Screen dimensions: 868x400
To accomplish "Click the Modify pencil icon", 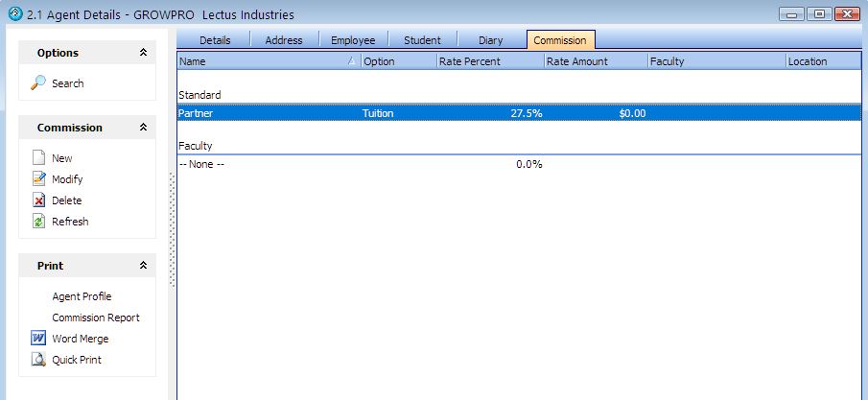I will pyautogui.click(x=38, y=179).
